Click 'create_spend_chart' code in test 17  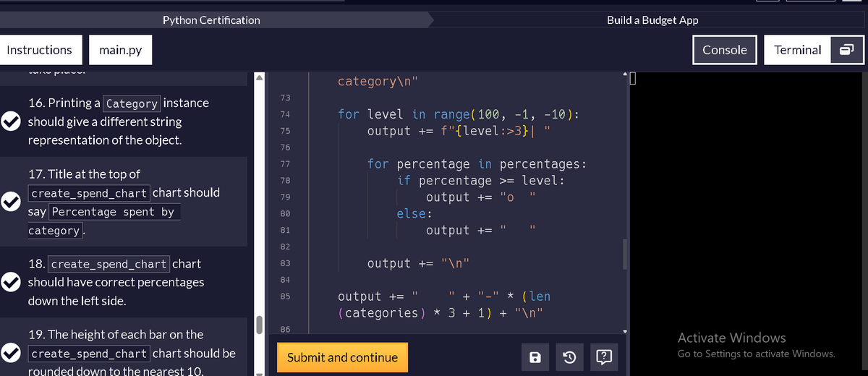pyautogui.click(x=89, y=193)
